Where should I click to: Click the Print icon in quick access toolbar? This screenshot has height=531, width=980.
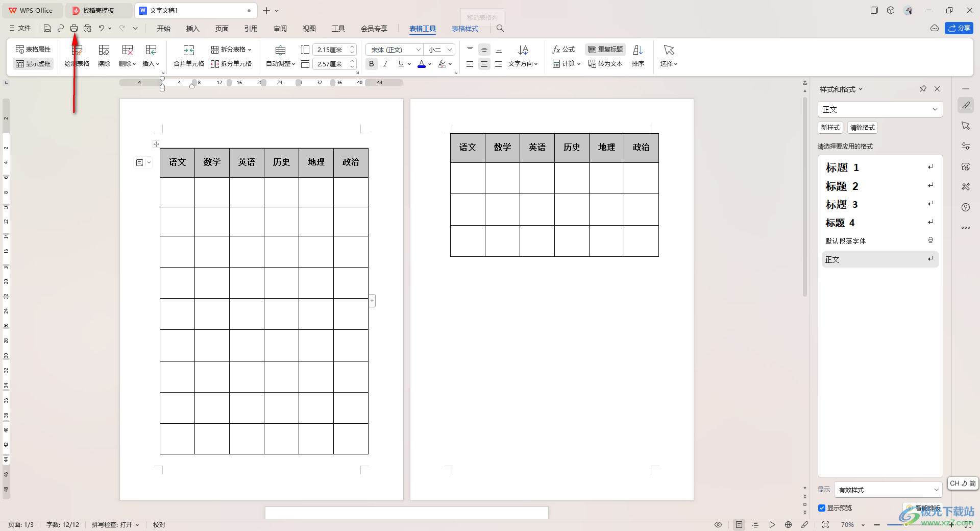[x=74, y=29]
